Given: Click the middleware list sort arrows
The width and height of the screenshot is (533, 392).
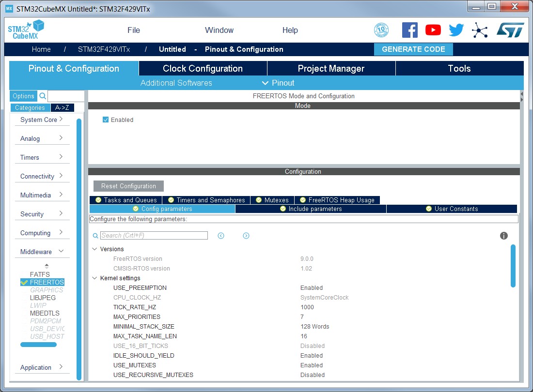Looking at the screenshot, I should [47, 266].
